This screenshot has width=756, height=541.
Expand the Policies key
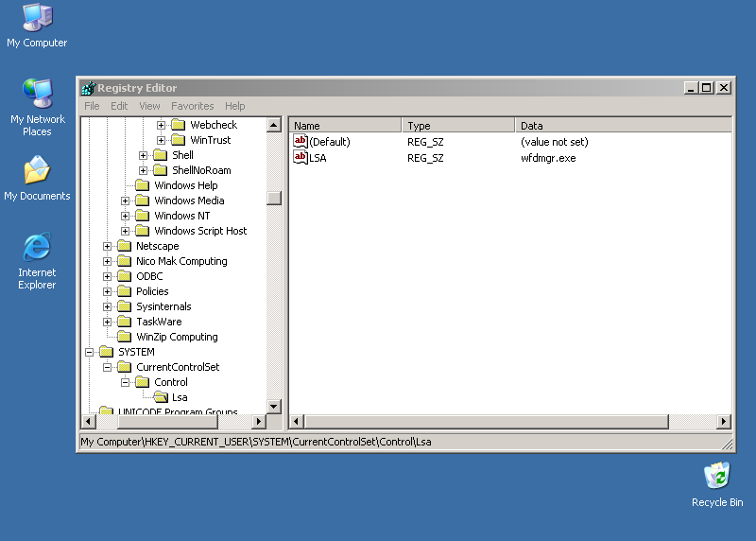107,291
